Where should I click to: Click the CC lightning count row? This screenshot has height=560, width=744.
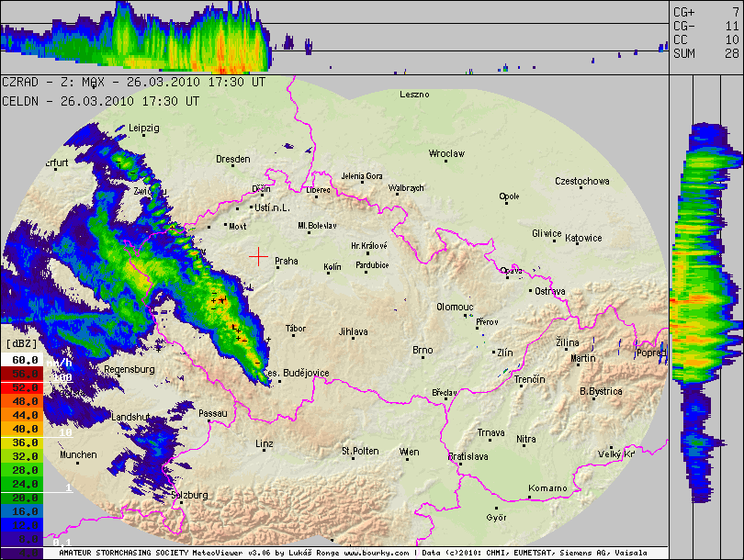[706, 39]
